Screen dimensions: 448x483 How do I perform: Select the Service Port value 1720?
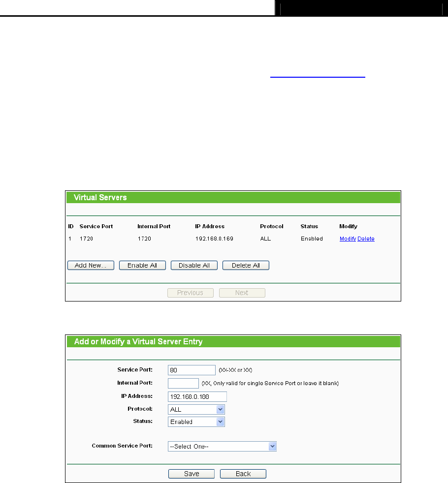[x=86, y=239]
